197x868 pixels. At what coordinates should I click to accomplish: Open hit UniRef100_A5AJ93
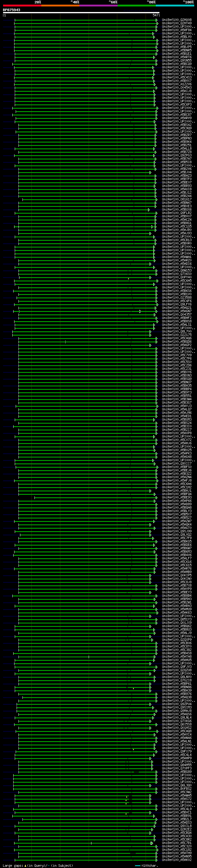[x=177, y=233]
